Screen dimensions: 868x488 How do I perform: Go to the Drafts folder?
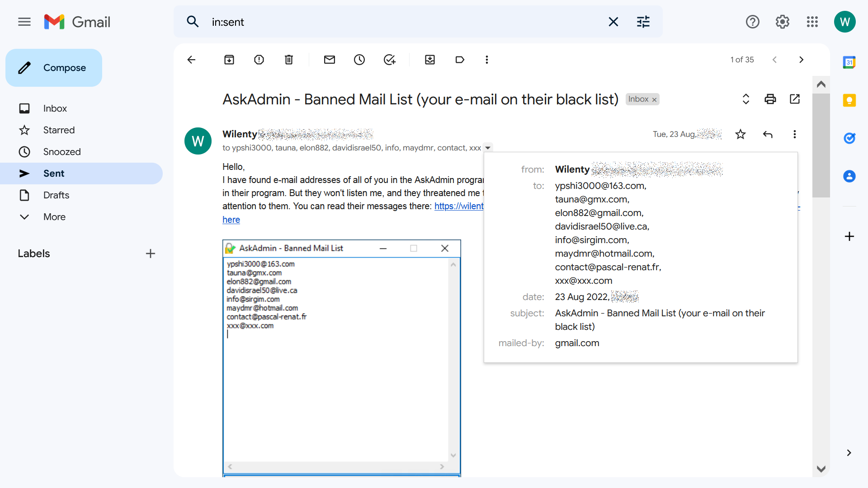56,195
